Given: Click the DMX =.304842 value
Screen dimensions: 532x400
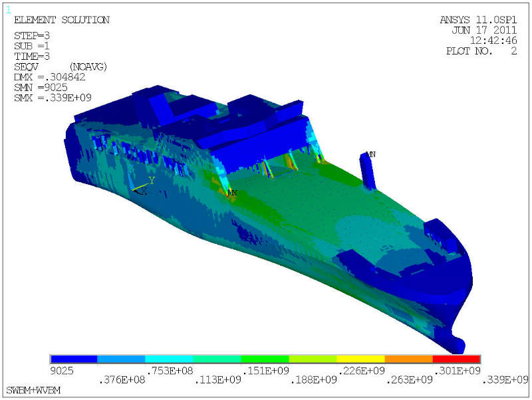Looking at the screenshot, I should pos(50,77).
